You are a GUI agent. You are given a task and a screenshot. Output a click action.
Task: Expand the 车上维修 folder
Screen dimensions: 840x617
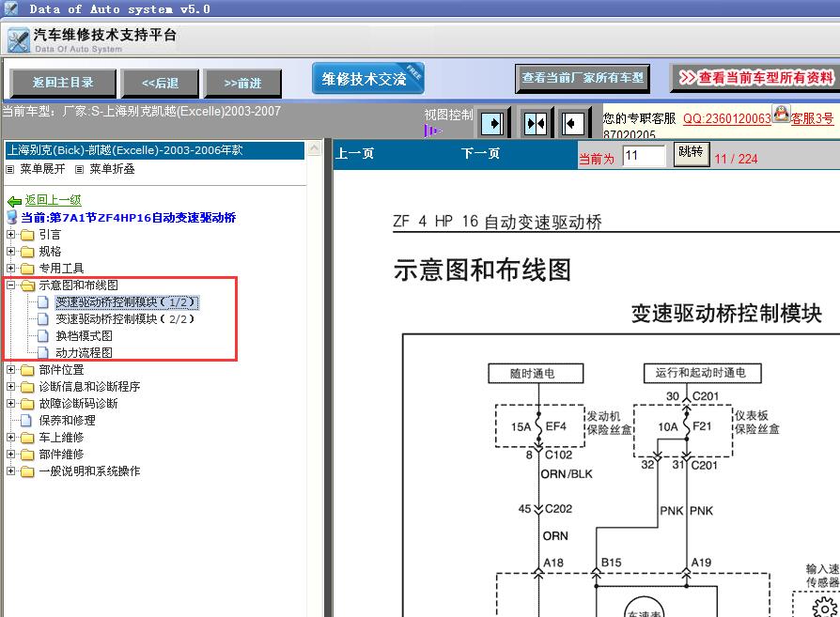[x=10, y=437]
